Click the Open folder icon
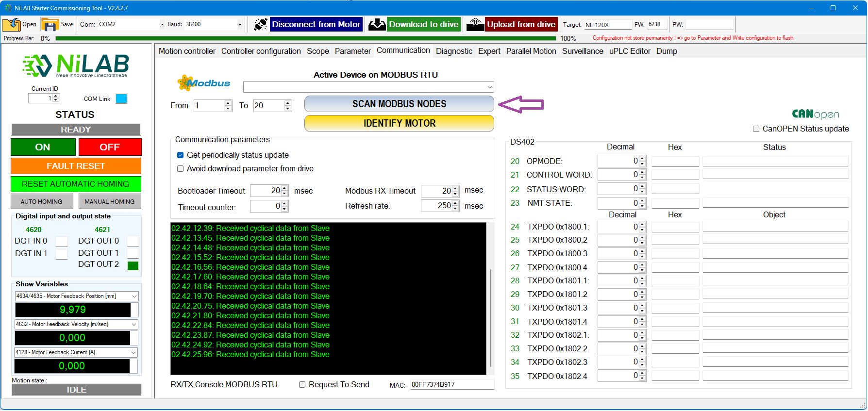This screenshot has height=411, width=868. (x=11, y=24)
